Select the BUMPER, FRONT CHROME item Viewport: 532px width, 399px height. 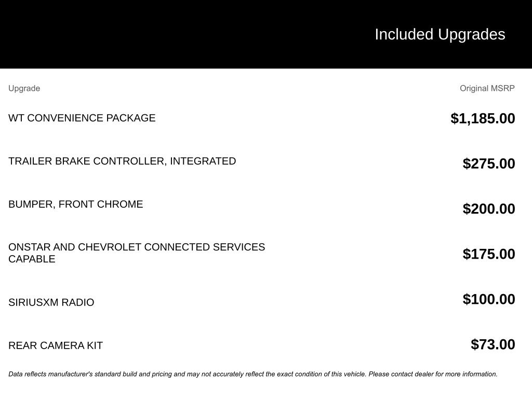[x=75, y=204]
